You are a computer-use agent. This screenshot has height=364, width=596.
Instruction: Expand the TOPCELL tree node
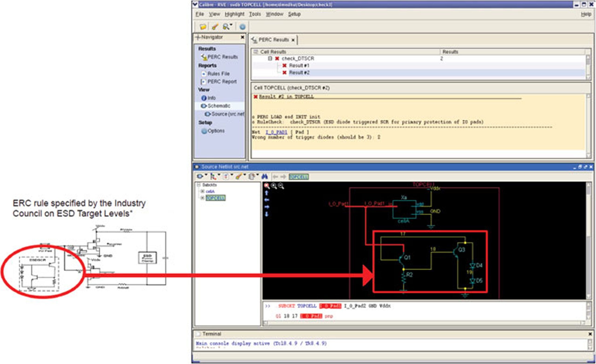tap(203, 198)
